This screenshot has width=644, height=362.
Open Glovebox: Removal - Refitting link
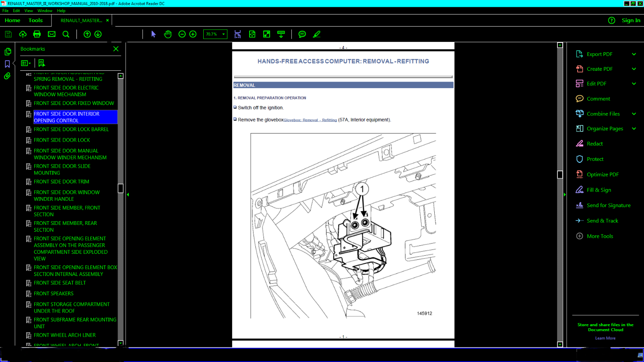310,120
